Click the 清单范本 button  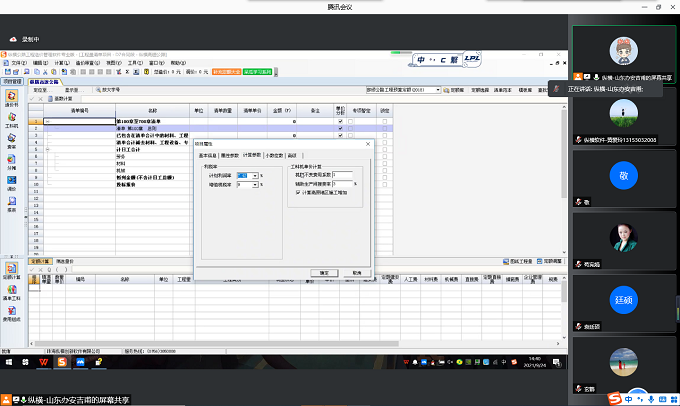(503, 90)
